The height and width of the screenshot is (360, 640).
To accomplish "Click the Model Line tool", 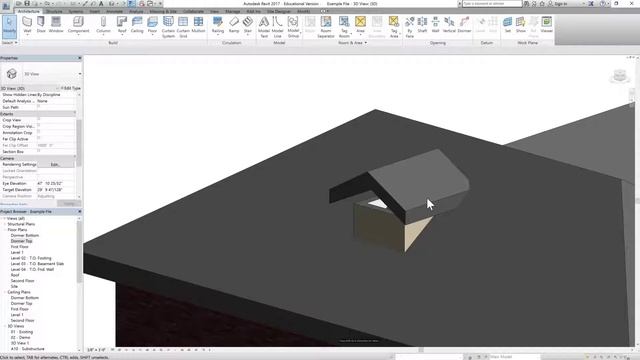I will click(278, 27).
